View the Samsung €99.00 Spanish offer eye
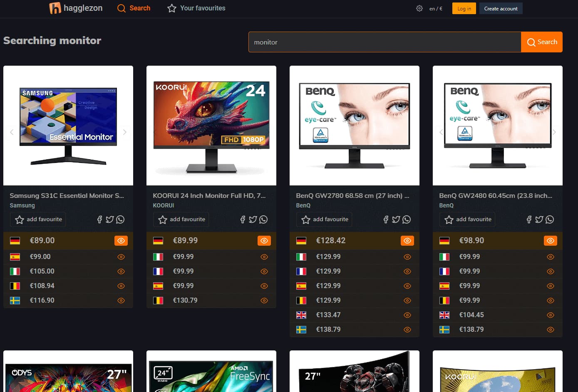The width and height of the screenshot is (578, 392). coord(121,257)
